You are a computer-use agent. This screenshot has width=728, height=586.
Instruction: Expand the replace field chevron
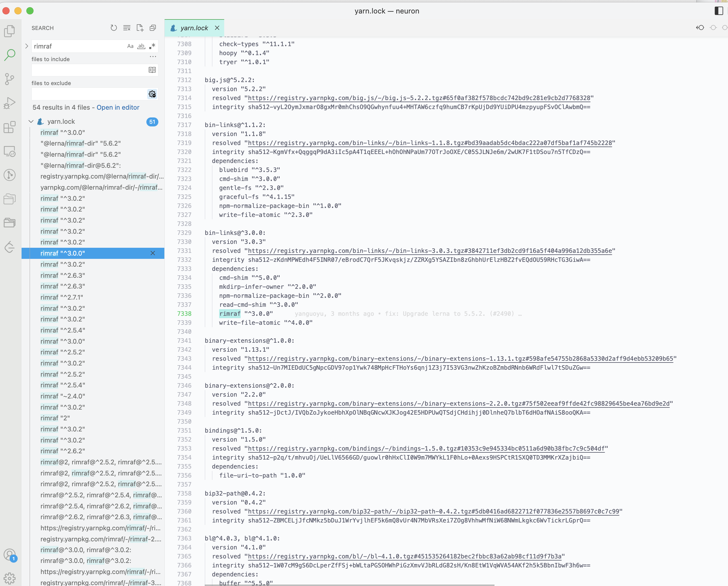pos(27,46)
